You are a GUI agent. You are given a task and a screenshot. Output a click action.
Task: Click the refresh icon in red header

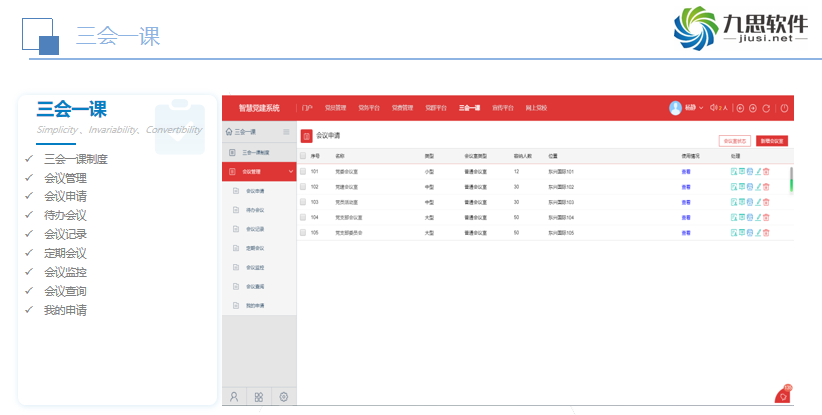[x=766, y=108]
